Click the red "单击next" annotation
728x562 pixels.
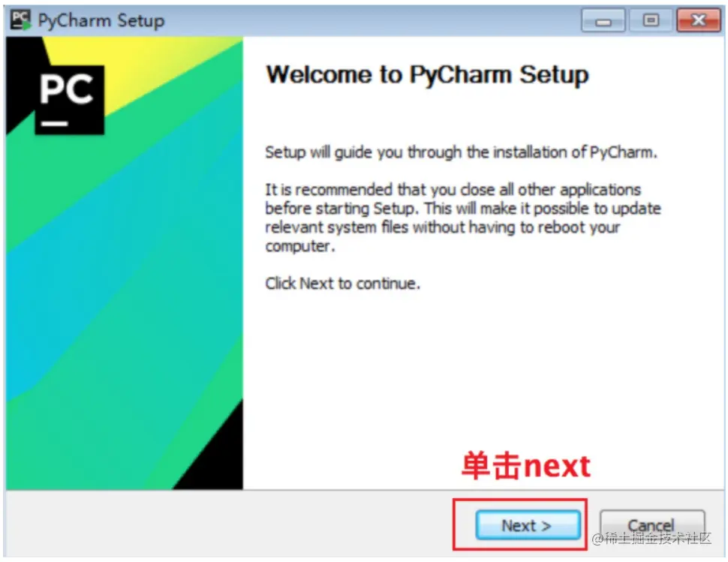click(525, 465)
